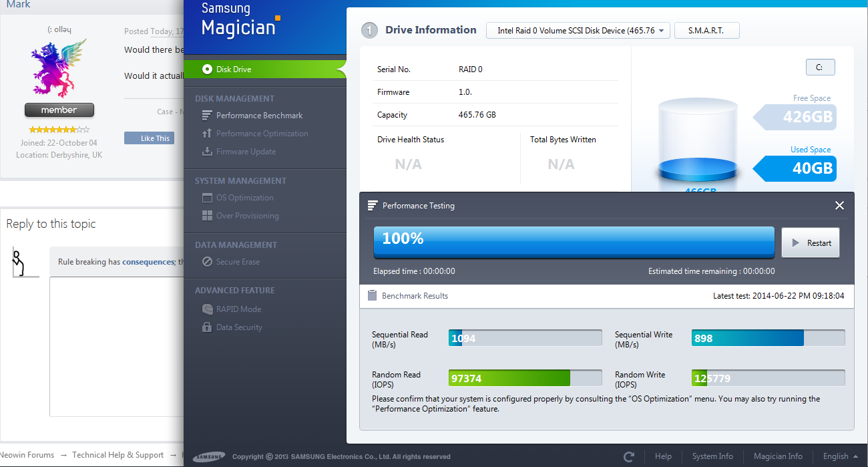Open Performance Optimization in the sidebar
The width and height of the screenshot is (868, 467).
[262, 134]
